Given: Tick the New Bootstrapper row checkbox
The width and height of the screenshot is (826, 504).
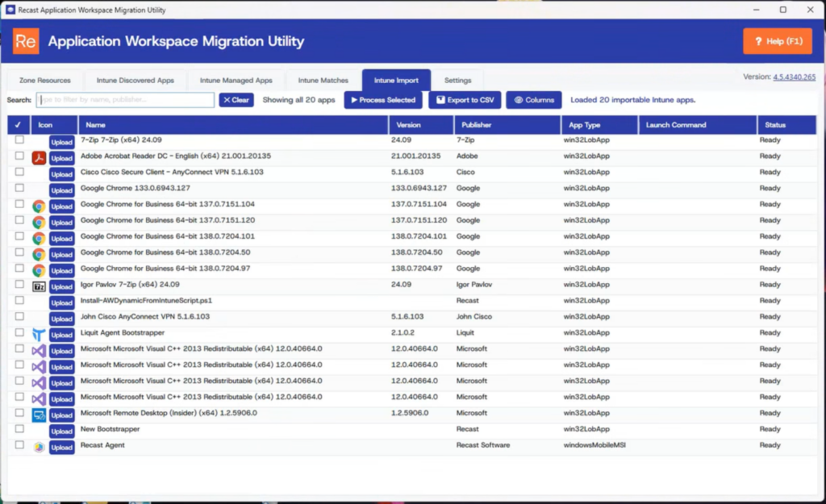Looking at the screenshot, I should click(19, 429).
